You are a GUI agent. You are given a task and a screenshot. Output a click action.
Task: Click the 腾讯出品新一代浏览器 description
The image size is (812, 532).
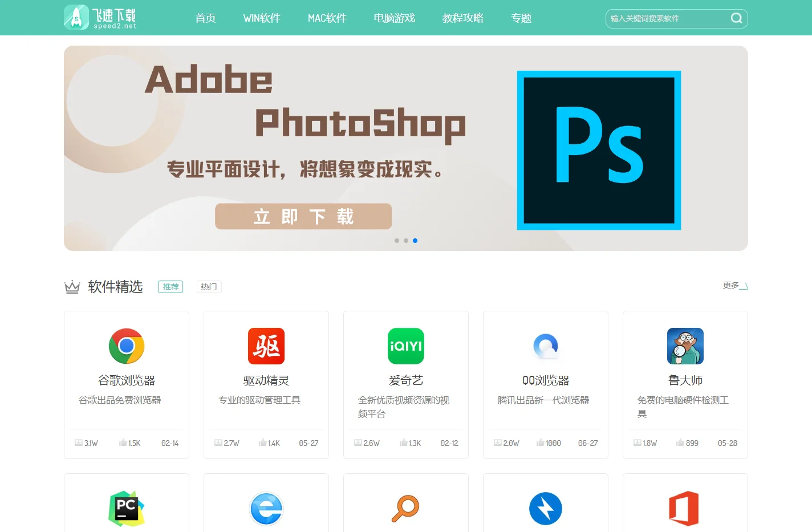543,400
